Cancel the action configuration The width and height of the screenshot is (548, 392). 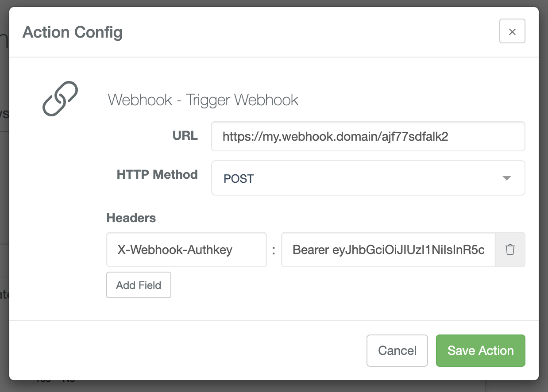tap(397, 350)
